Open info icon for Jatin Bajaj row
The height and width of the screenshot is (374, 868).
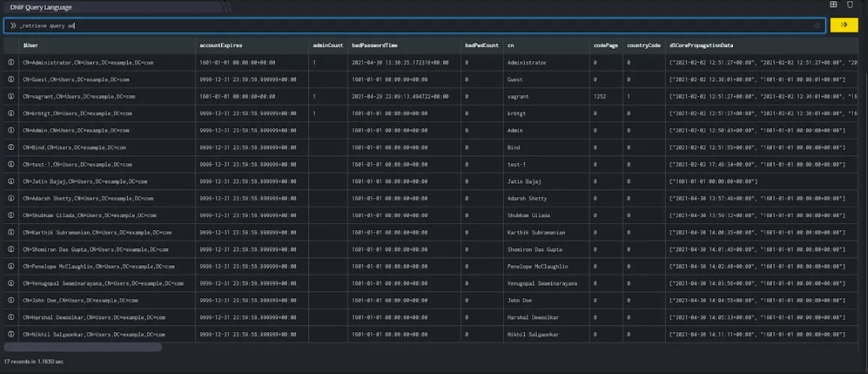click(10, 181)
